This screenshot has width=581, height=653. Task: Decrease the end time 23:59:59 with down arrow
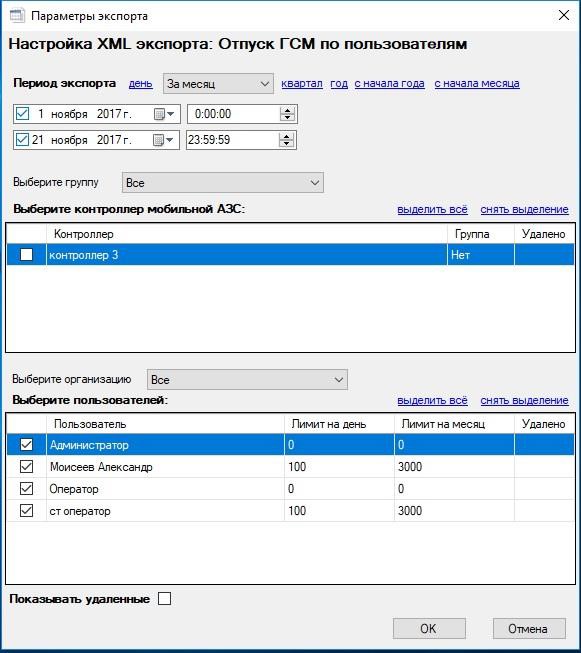pos(286,144)
